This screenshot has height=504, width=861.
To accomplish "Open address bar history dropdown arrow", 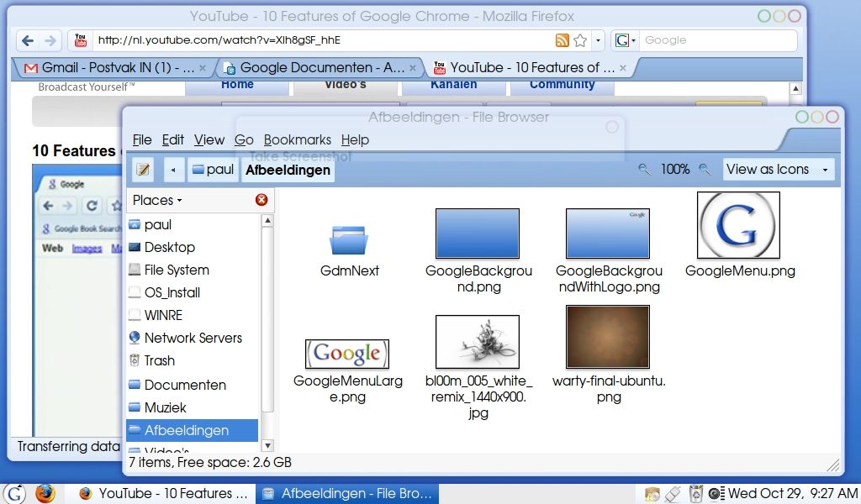I will tap(598, 40).
